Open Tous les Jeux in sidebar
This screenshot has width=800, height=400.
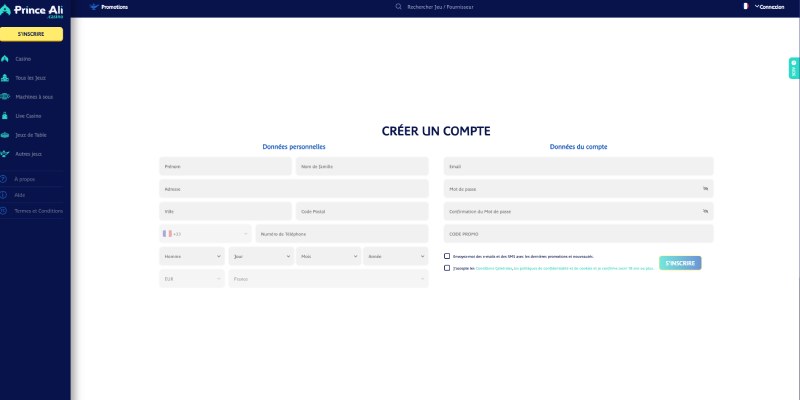31,78
